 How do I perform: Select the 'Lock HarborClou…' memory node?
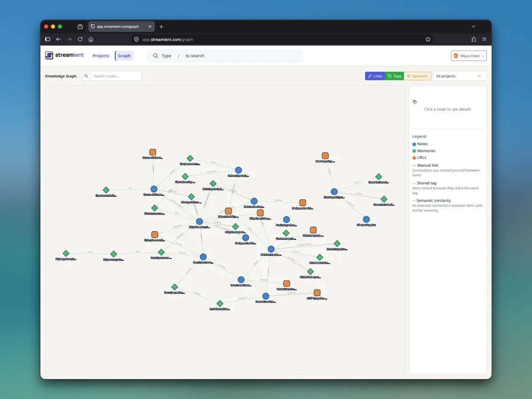(220, 303)
